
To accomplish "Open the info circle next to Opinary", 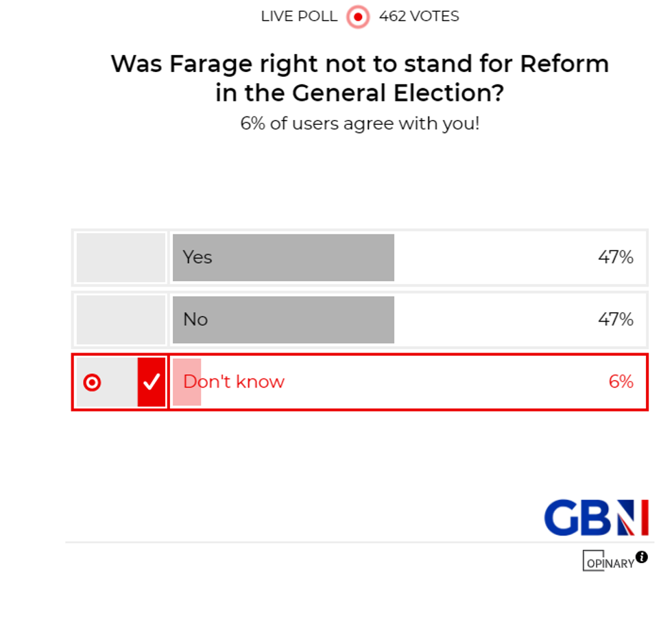I will tap(643, 558).
